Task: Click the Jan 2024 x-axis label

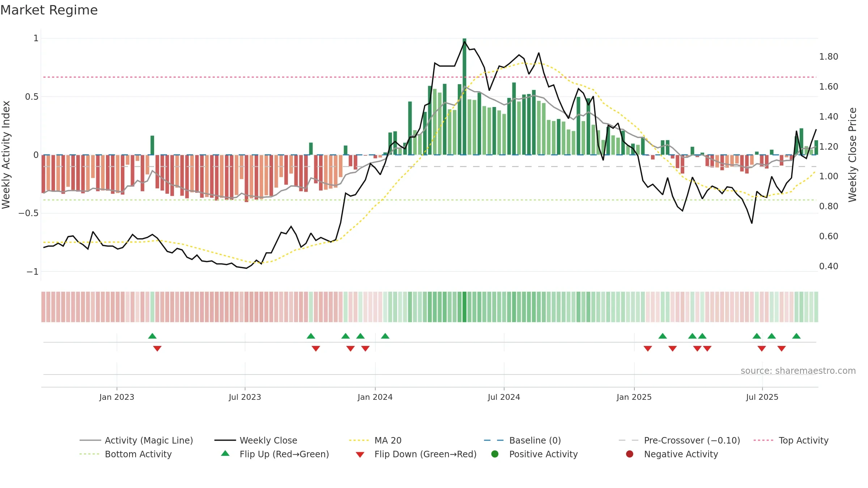Action: pyautogui.click(x=375, y=397)
